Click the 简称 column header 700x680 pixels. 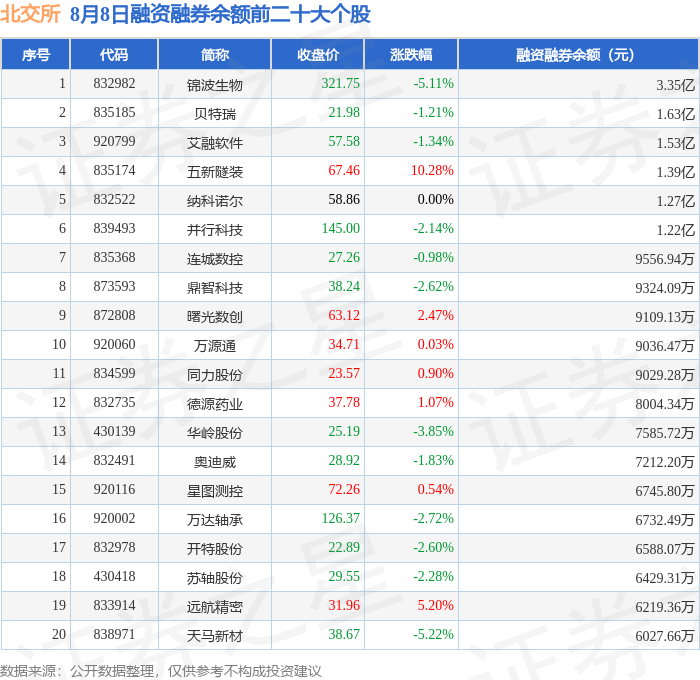(215, 55)
